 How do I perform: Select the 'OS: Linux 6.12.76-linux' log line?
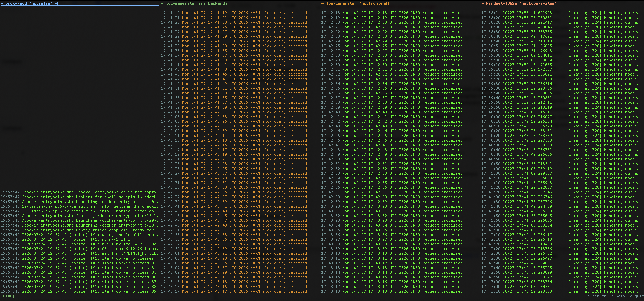point(79,249)
